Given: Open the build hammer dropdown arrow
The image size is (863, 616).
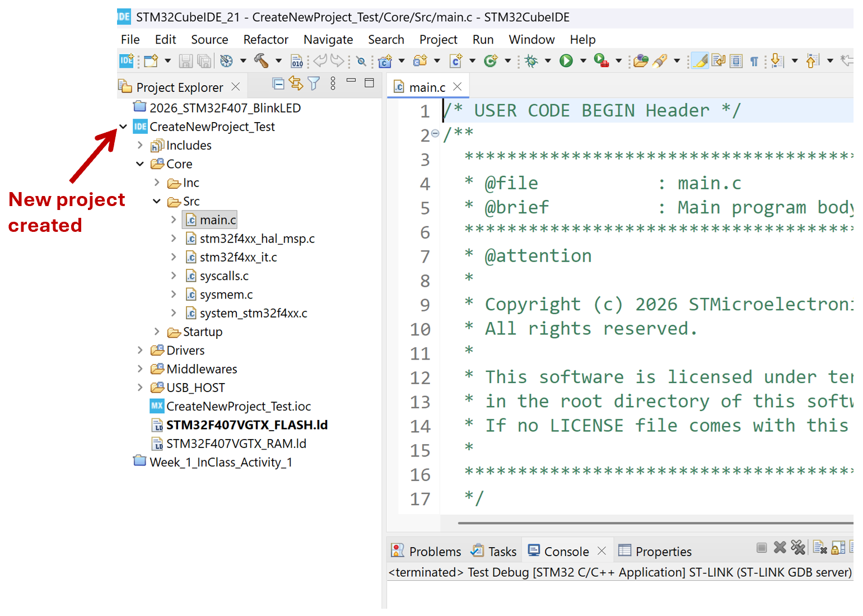Looking at the screenshot, I should tap(278, 60).
